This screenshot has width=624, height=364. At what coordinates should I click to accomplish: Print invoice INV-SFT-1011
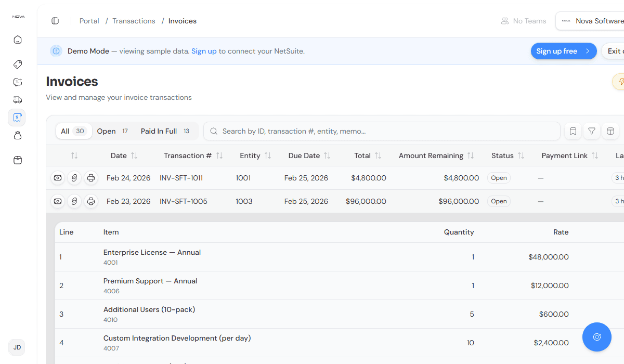[x=91, y=178]
